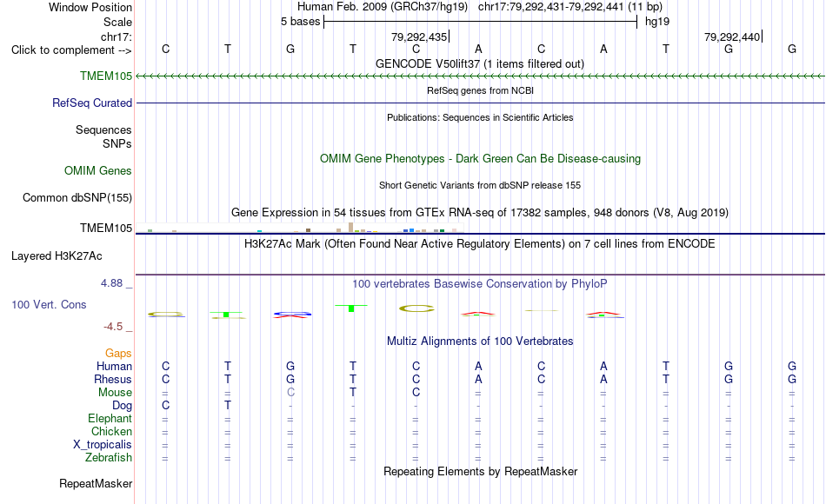The height and width of the screenshot is (504, 826).
Task: Click the Mouse row letter T
Action: [x=353, y=393]
